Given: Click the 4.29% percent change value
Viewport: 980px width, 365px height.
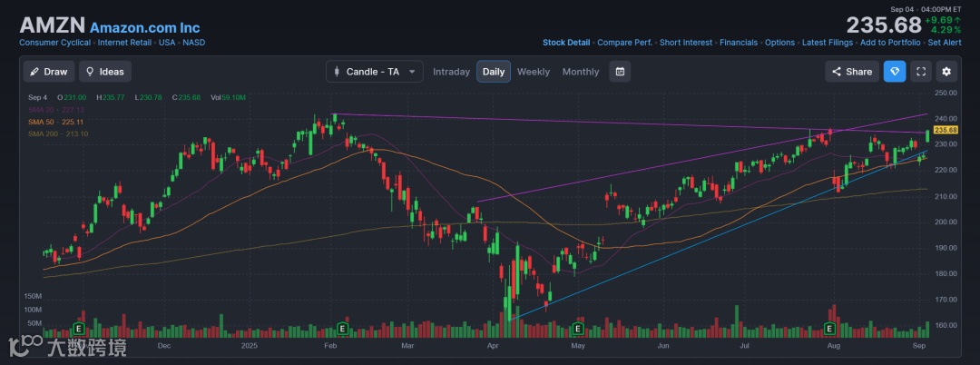Looking at the screenshot, I should click(x=946, y=30).
